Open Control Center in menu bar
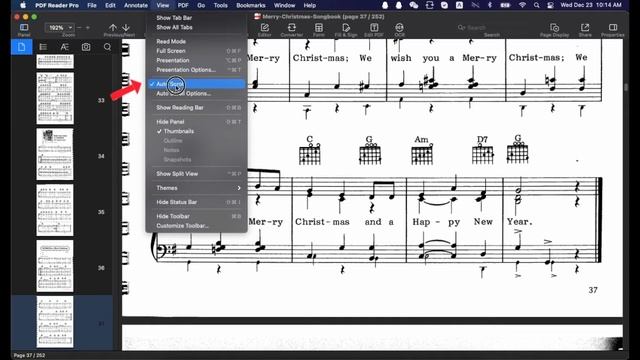This screenshot has width=640, height=360. pyautogui.click(x=550, y=5)
